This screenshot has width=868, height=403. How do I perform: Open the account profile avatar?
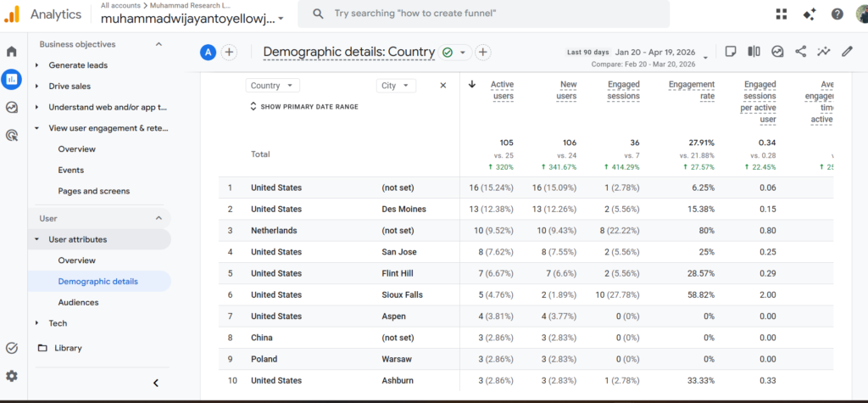click(x=862, y=14)
